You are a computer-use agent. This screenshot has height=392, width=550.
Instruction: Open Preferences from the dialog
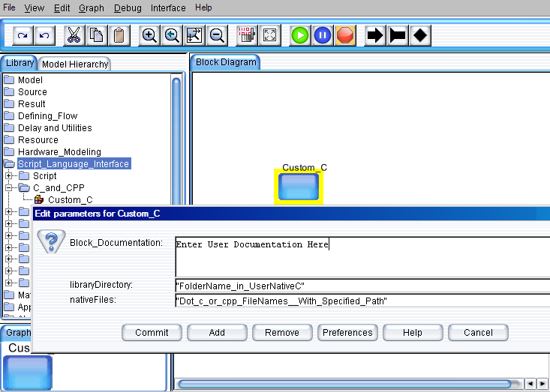pos(347,333)
